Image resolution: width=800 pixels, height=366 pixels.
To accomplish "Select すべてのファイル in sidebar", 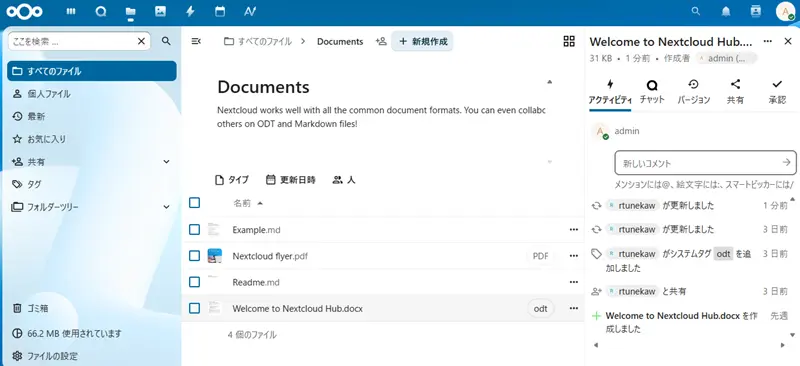I will (x=92, y=71).
